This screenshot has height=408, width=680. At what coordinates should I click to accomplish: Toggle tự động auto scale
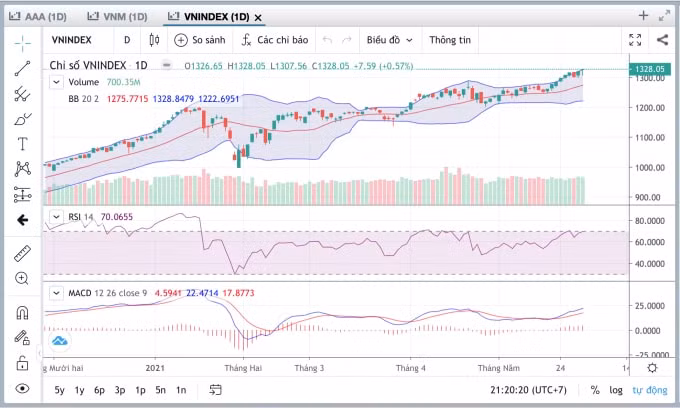point(650,390)
